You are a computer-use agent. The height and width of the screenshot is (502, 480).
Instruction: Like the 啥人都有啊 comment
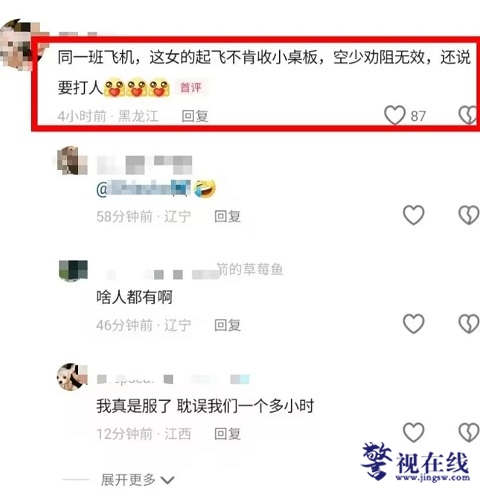[414, 324]
